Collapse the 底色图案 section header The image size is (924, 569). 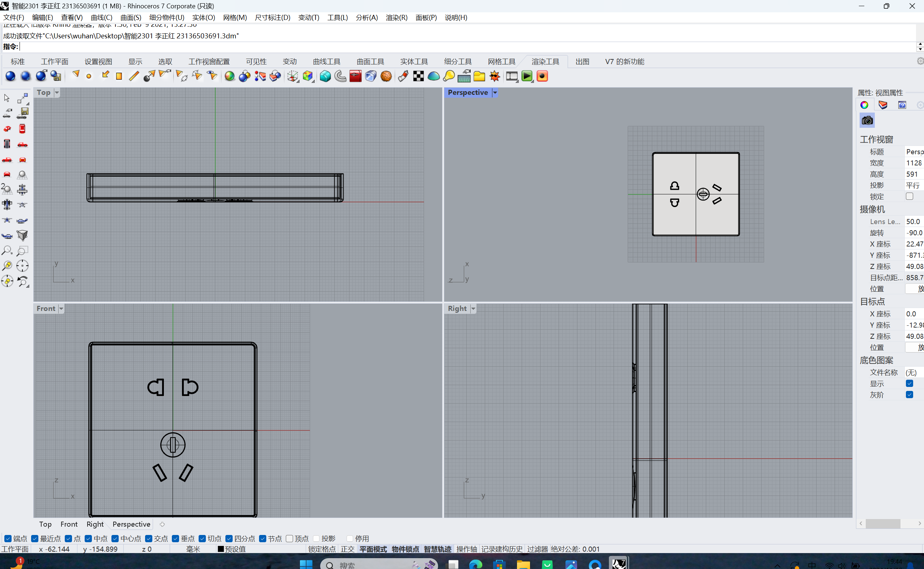tap(876, 360)
